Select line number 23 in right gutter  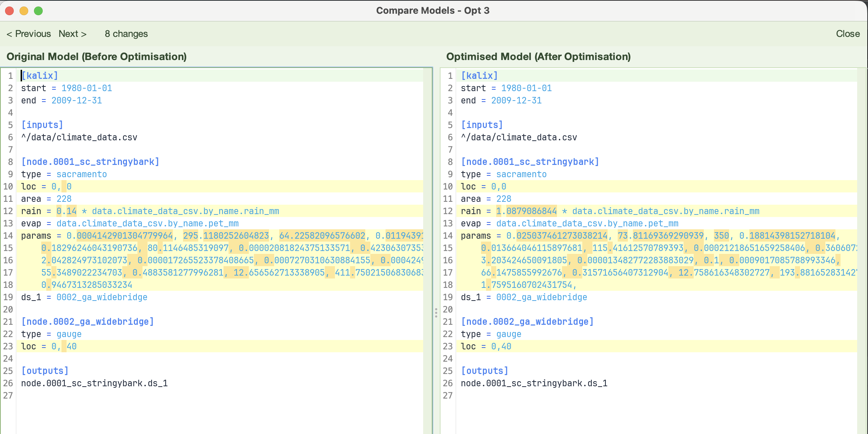[448, 346]
